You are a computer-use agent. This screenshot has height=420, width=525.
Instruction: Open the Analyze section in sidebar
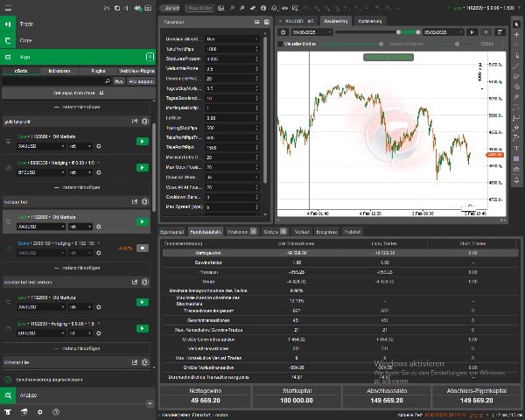tap(26, 395)
